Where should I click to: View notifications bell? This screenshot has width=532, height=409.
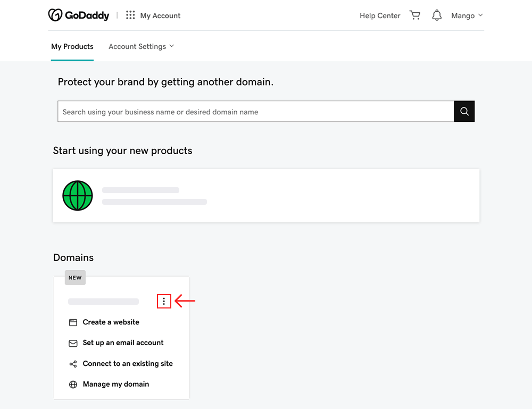[437, 15]
